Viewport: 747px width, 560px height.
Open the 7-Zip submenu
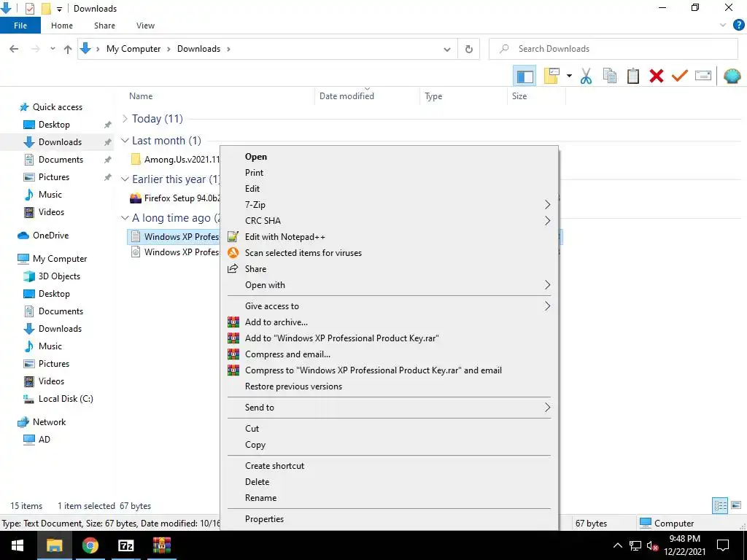point(389,205)
